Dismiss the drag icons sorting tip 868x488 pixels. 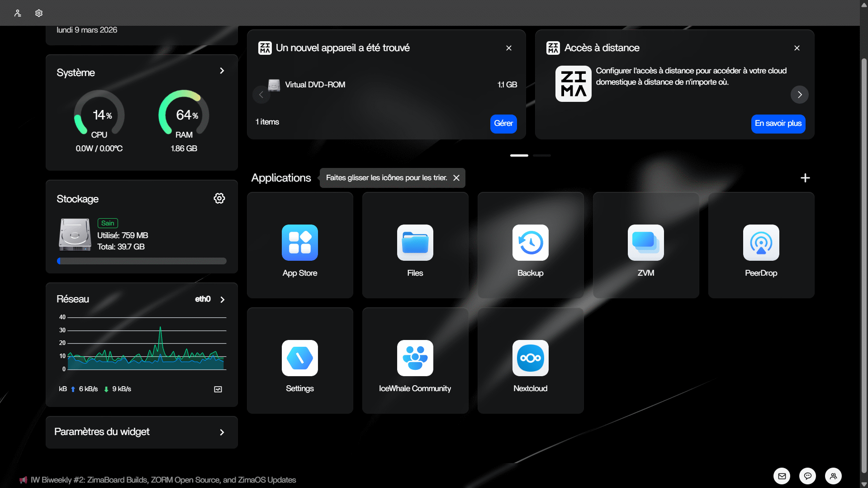coord(456,178)
